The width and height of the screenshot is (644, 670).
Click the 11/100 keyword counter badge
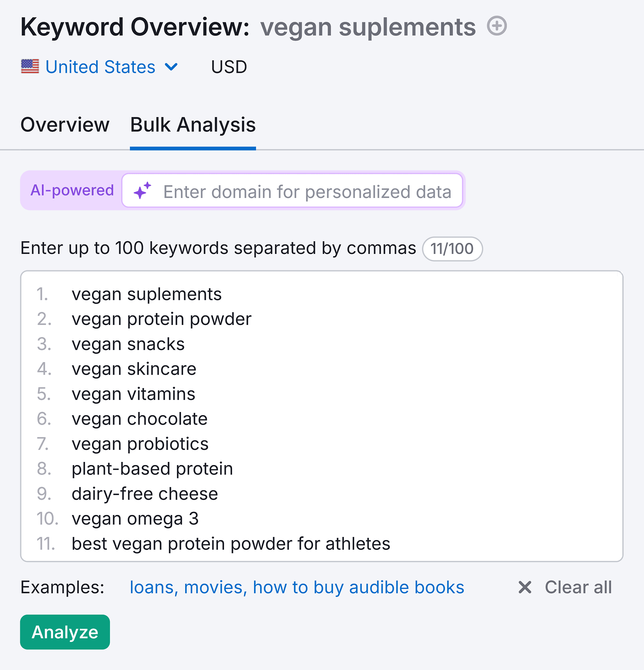point(452,249)
